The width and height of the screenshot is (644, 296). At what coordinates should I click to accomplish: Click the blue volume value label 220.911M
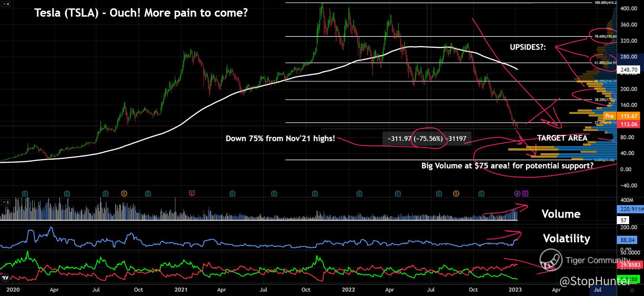pos(630,209)
